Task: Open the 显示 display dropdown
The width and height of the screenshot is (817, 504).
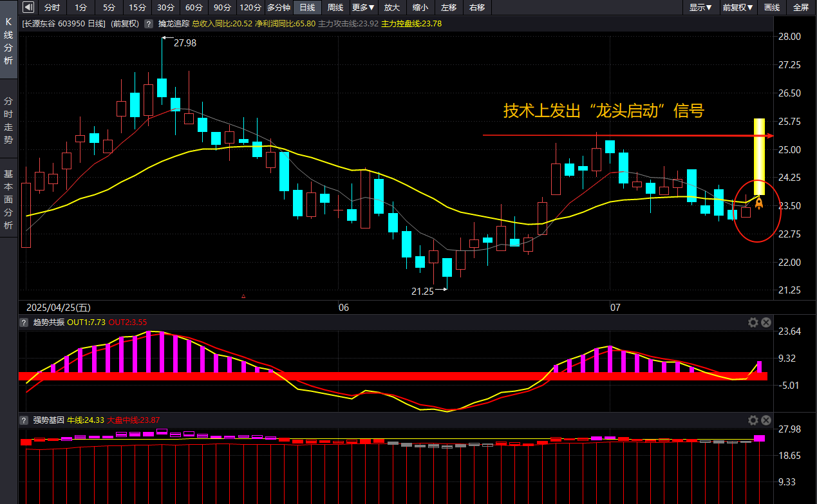Action: [x=700, y=8]
